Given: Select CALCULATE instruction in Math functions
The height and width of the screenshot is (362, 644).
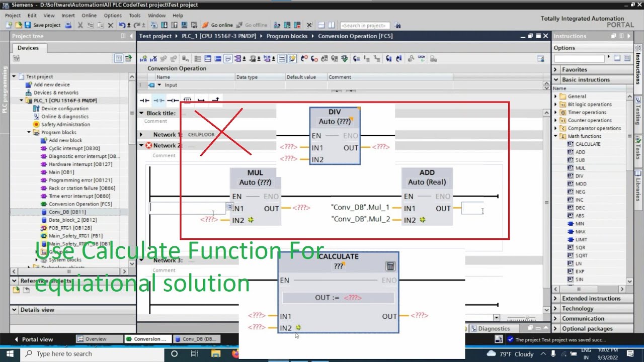Looking at the screenshot, I should (x=588, y=144).
